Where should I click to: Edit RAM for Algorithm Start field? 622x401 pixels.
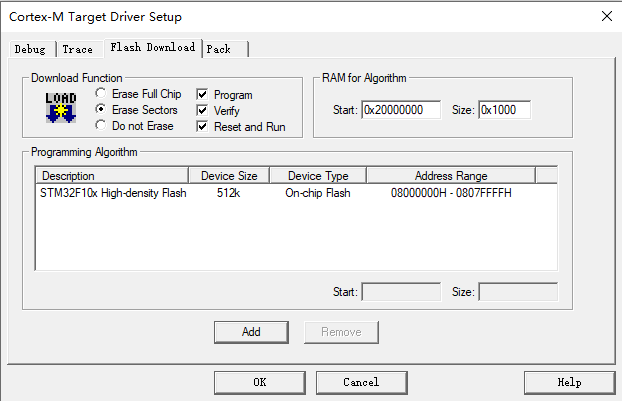click(401, 110)
